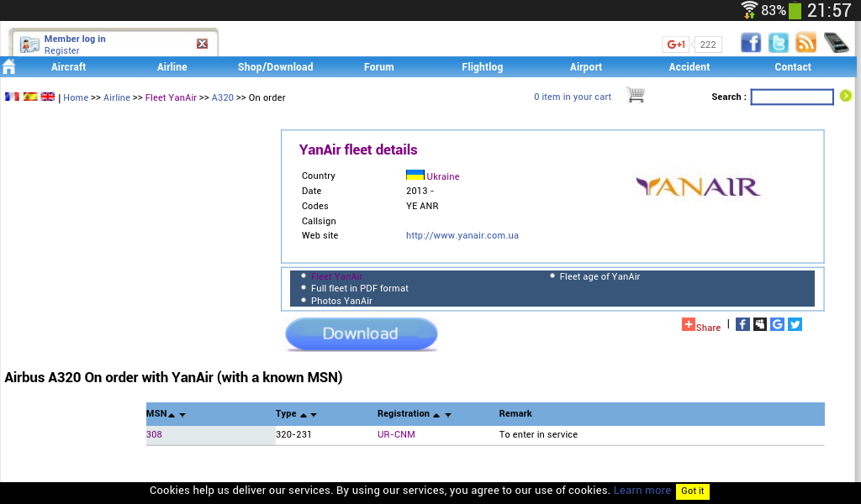Open the Flightlog menu item
The height and width of the screenshot is (504, 861).
point(482,67)
